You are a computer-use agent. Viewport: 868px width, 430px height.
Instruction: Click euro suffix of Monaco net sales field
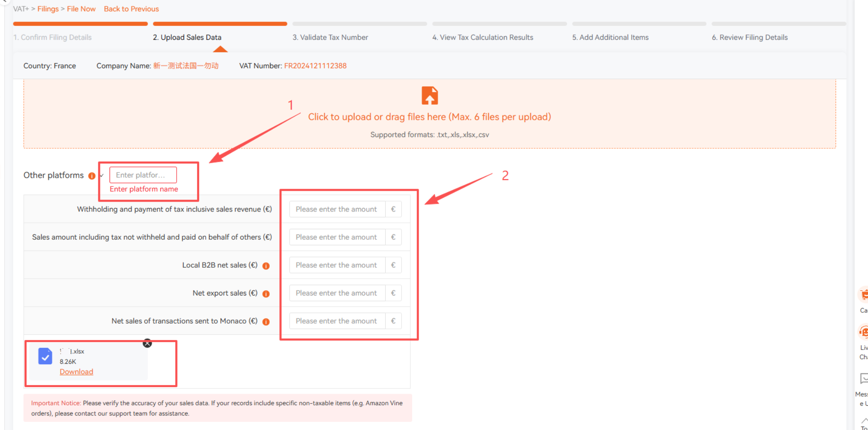coord(393,321)
